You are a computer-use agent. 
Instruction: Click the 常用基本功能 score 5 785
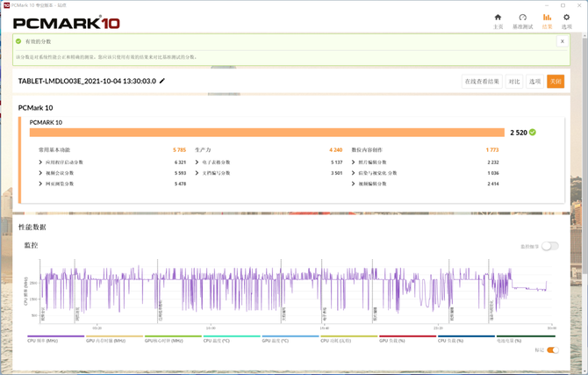point(179,150)
